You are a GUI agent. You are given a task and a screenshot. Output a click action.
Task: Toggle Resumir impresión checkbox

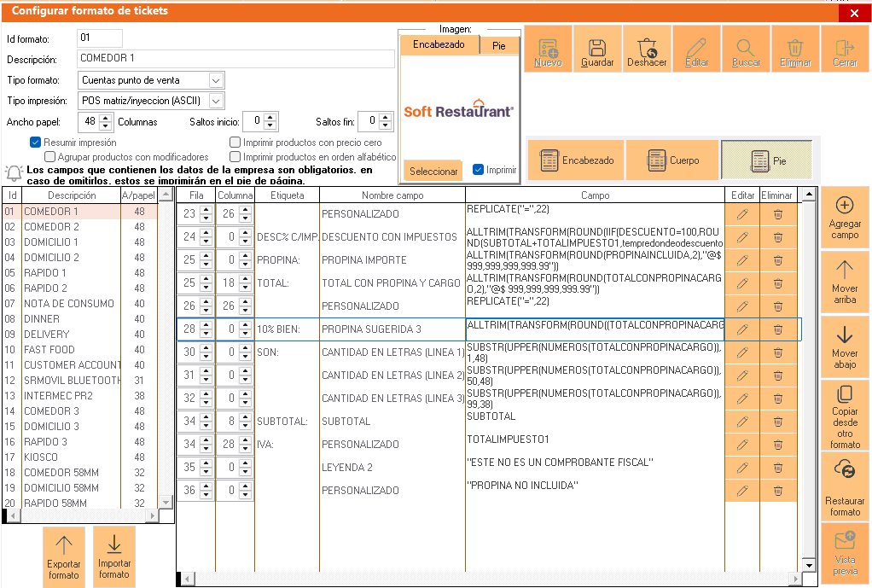[36, 143]
